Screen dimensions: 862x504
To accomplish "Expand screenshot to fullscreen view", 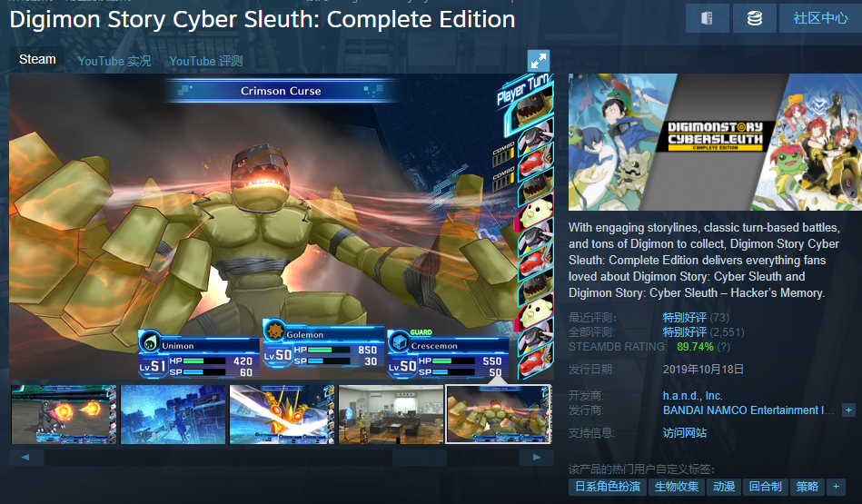I will [539, 61].
